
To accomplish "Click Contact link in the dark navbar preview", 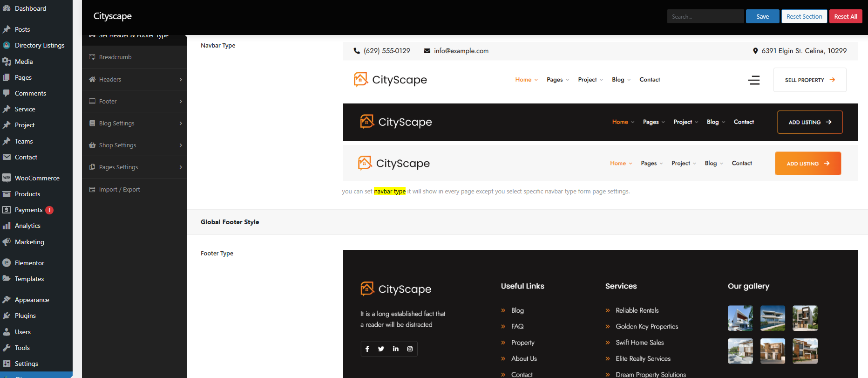I will click(744, 122).
